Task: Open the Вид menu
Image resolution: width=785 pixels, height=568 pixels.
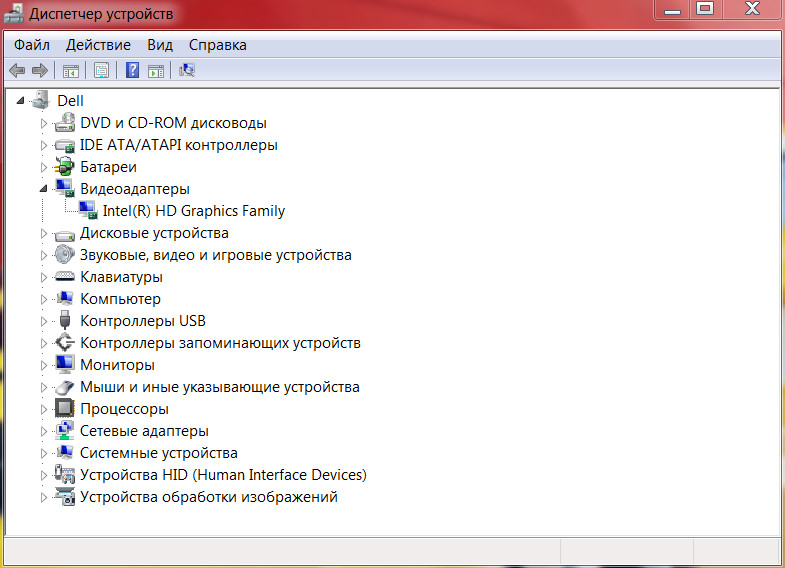Action: [x=160, y=45]
